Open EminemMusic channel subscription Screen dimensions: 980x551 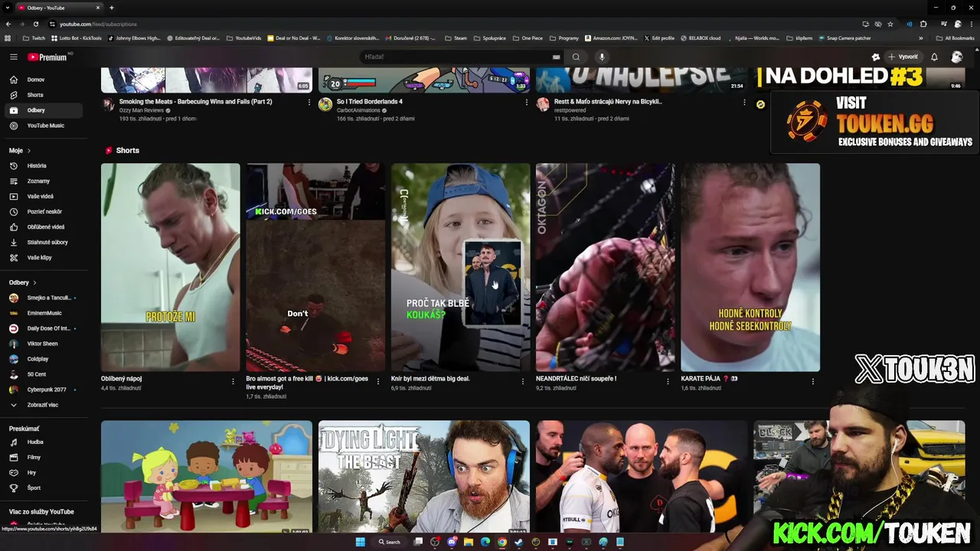(44, 313)
